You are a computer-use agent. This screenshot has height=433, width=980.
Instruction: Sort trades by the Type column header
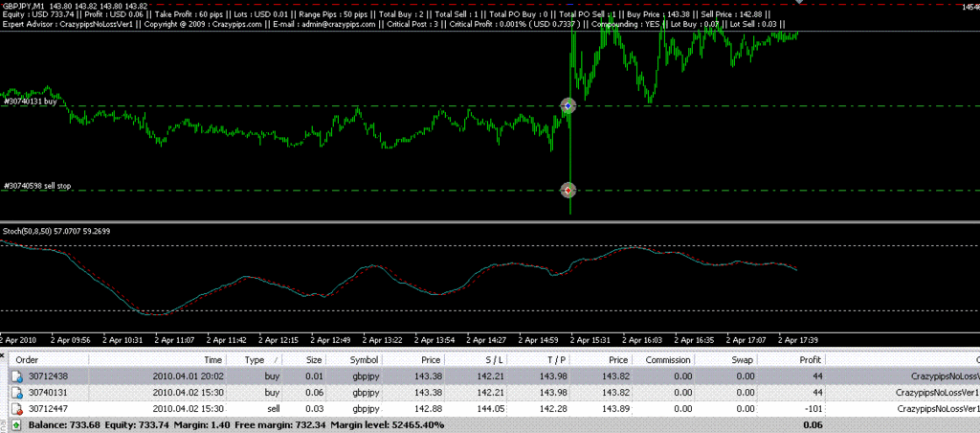click(x=255, y=360)
